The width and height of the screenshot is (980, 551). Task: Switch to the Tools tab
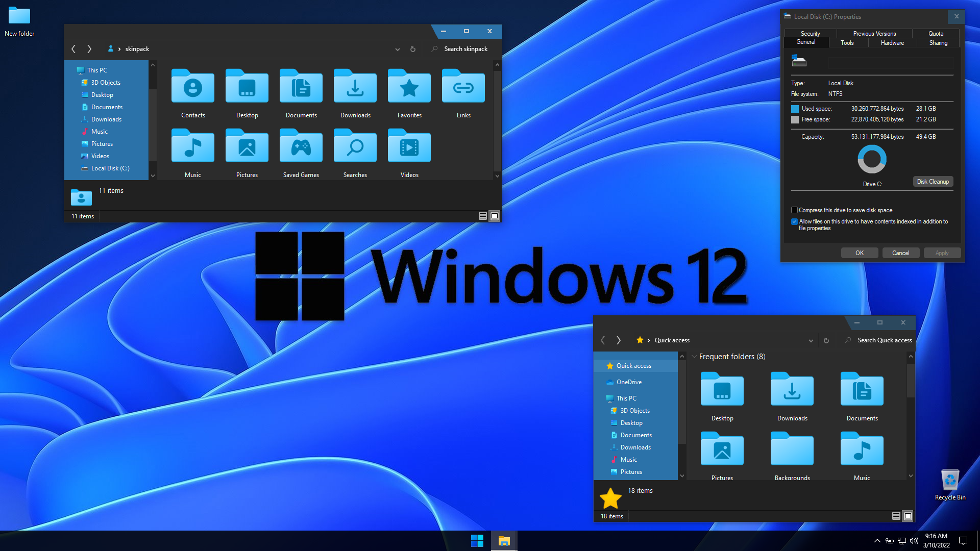tap(847, 43)
